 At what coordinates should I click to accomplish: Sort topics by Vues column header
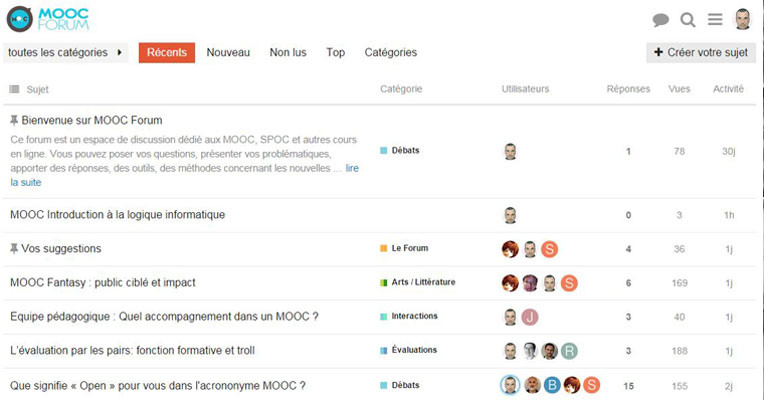(679, 89)
